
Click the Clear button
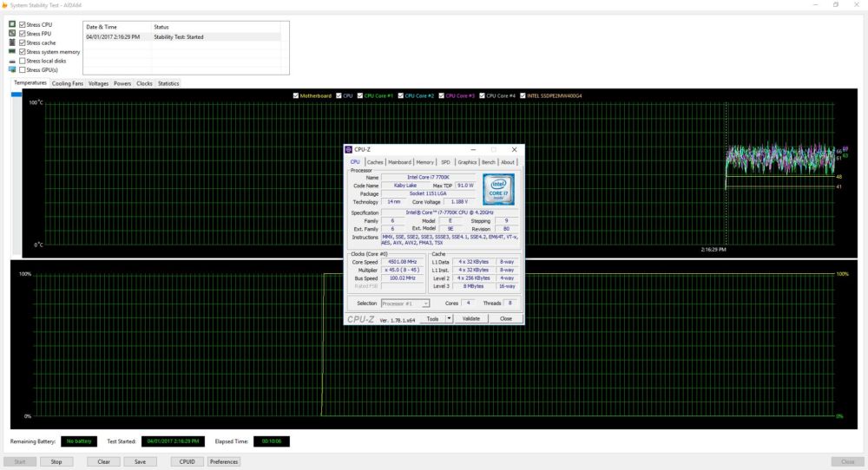click(103, 461)
